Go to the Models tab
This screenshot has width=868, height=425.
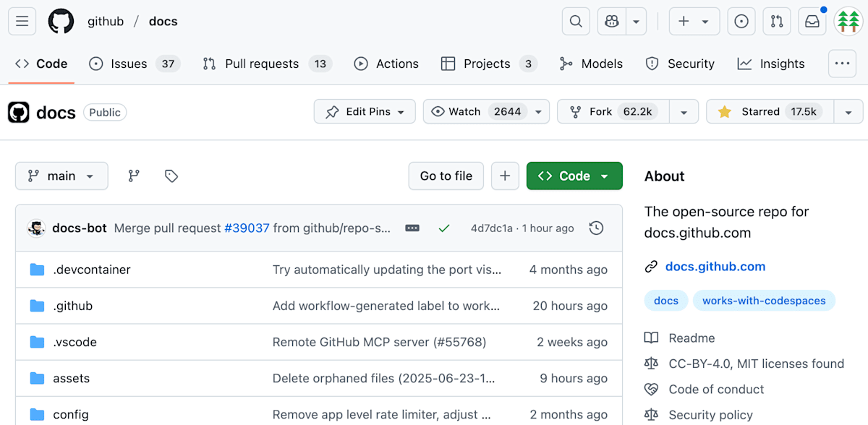coord(591,64)
